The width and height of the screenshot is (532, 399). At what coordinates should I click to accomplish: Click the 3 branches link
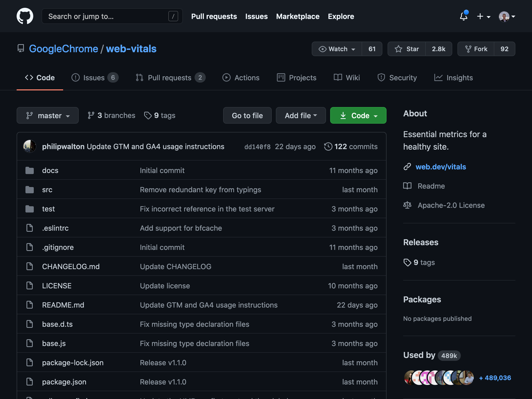coord(111,115)
